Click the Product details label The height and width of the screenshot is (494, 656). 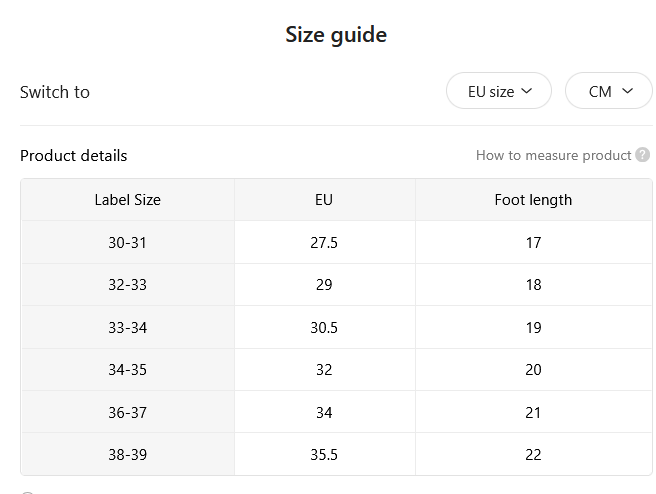click(74, 156)
